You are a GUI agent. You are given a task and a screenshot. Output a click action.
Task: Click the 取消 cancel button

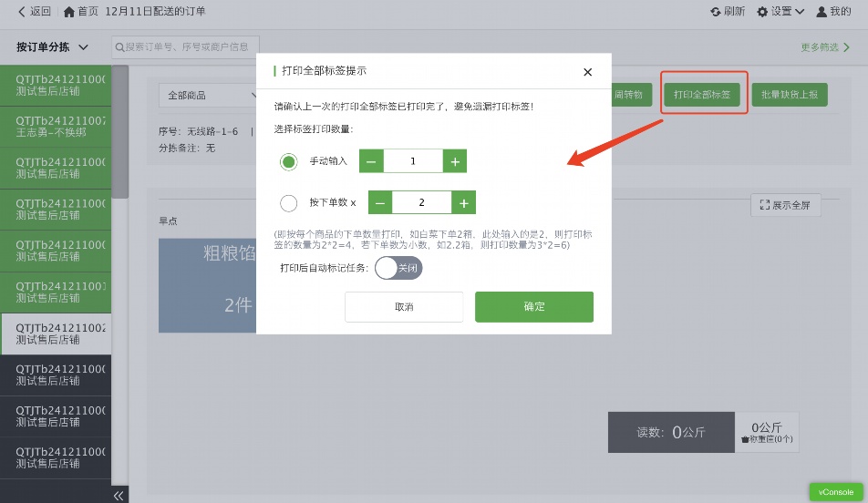(x=404, y=307)
